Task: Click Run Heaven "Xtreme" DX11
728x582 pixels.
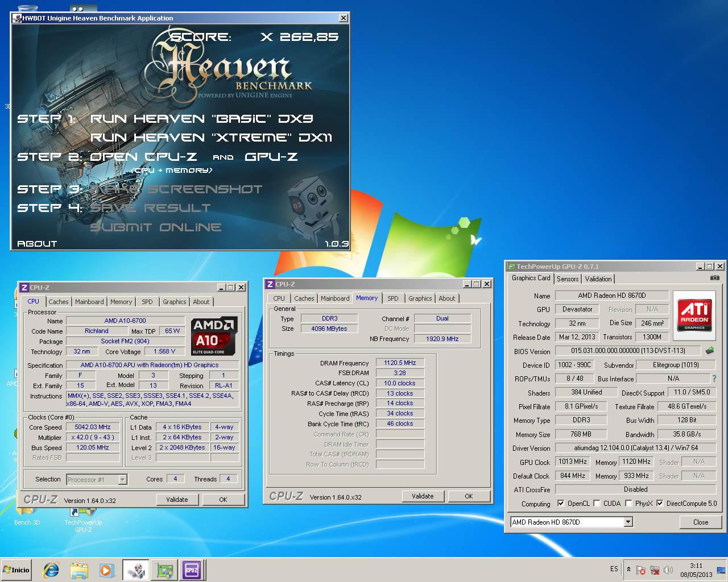Action: tap(211, 138)
